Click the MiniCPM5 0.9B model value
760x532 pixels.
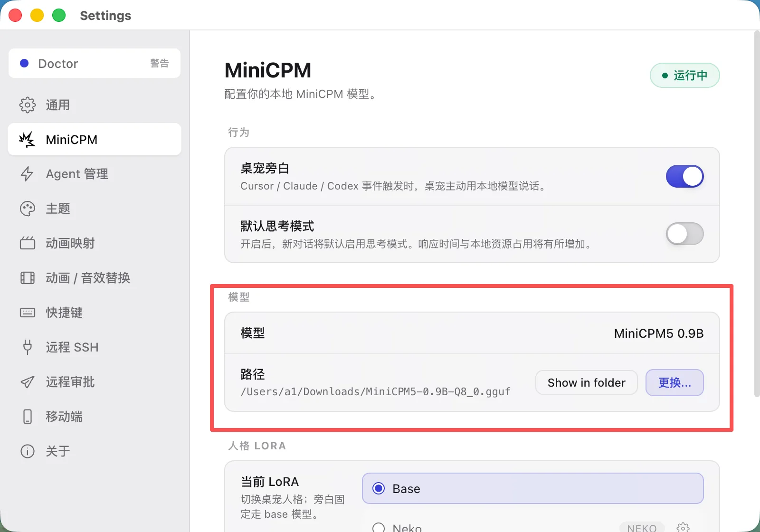(x=658, y=333)
